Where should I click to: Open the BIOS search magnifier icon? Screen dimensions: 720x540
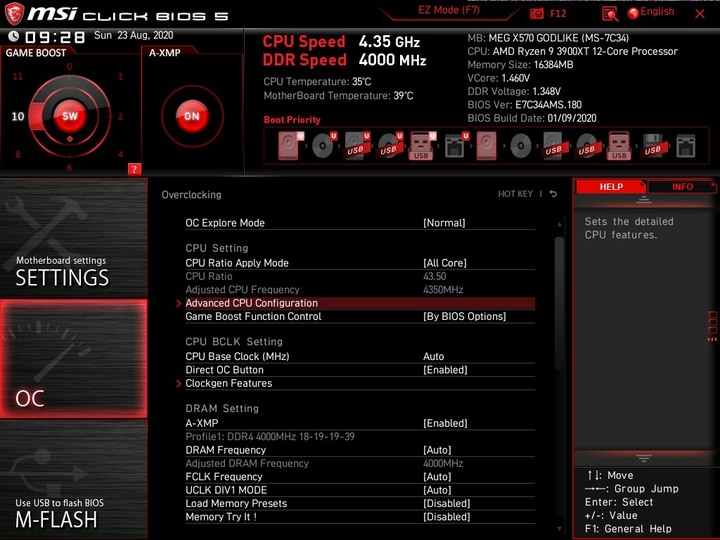(610, 14)
